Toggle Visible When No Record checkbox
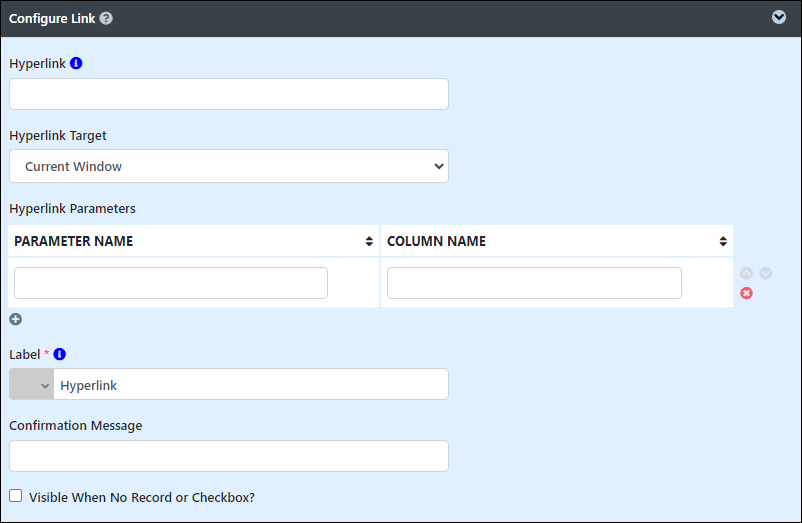Image resolution: width=802 pixels, height=523 pixels. tap(15, 496)
